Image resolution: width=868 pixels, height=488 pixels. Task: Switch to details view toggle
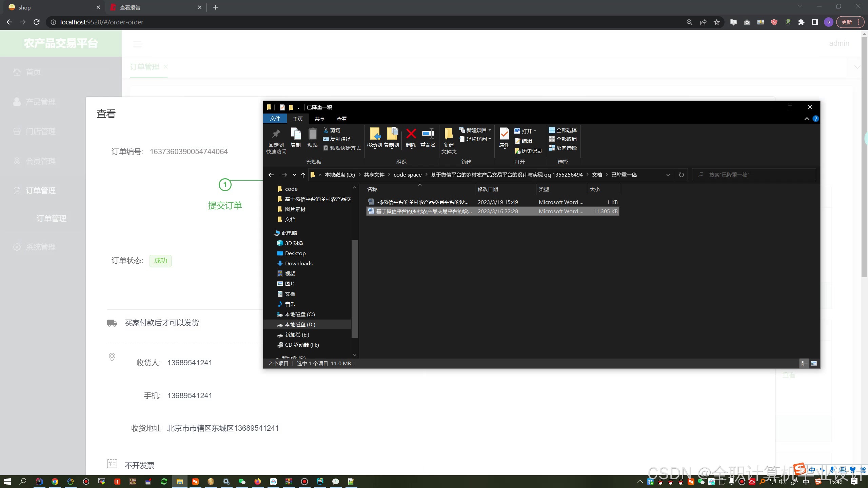[803, 363]
